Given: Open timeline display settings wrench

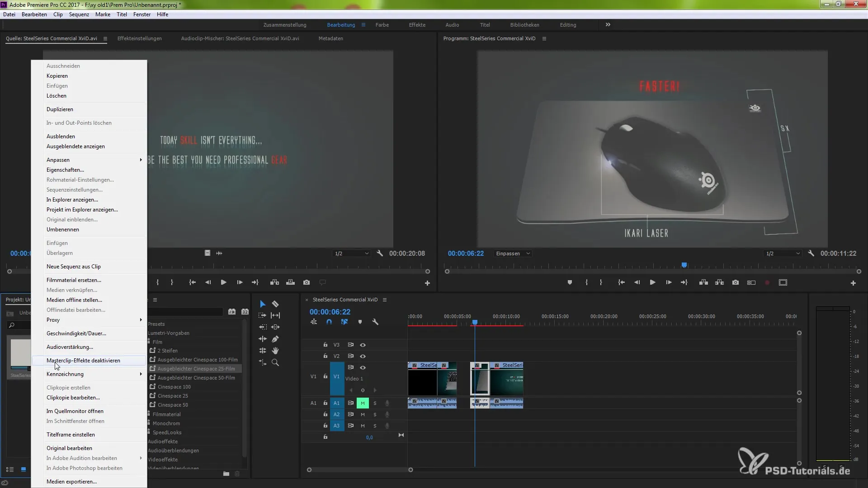Looking at the screenshot, I should (x=375, y=322).
